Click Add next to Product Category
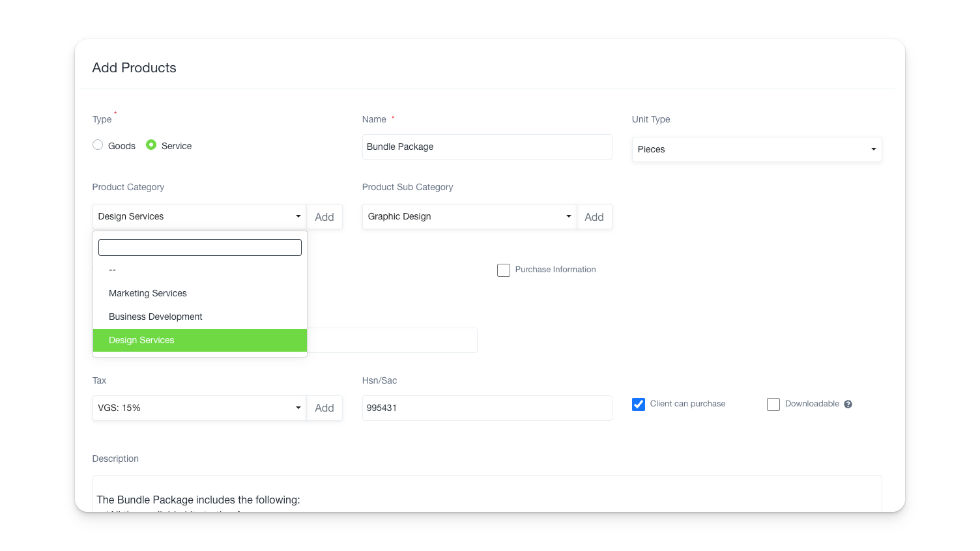This screenshot has width=980, height=551. (324, 217)
